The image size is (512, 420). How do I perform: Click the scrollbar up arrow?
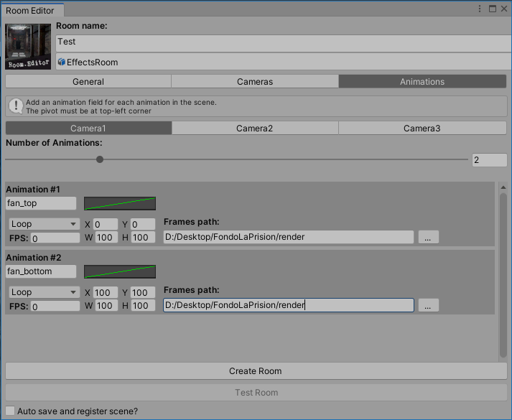(x=503, y=187)
